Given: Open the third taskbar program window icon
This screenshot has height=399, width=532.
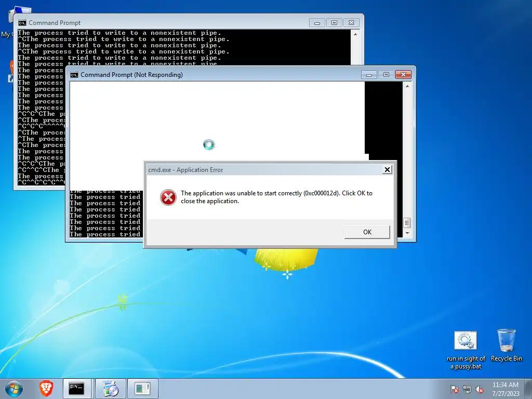Looking at the screenshot, I should [x=142, y=389].
